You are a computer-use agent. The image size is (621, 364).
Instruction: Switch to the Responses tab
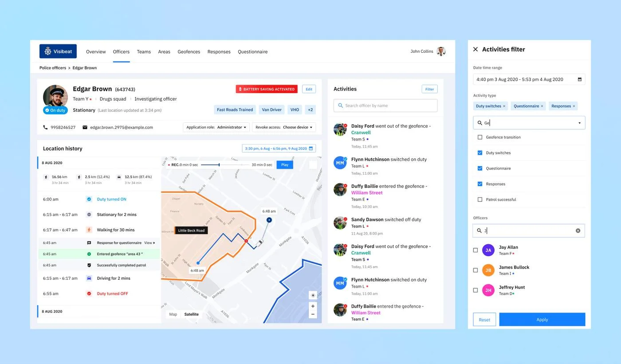219,52
